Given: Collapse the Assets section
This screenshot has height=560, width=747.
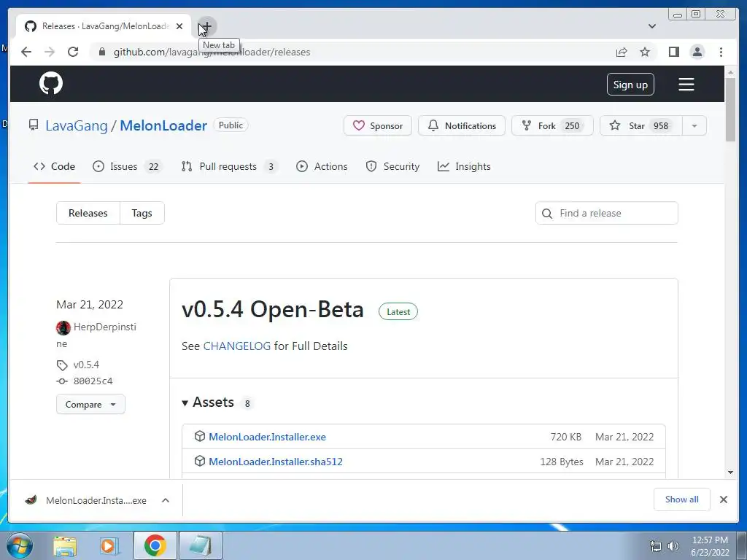Looking at the screenshot, I should (x=208, y=402).
